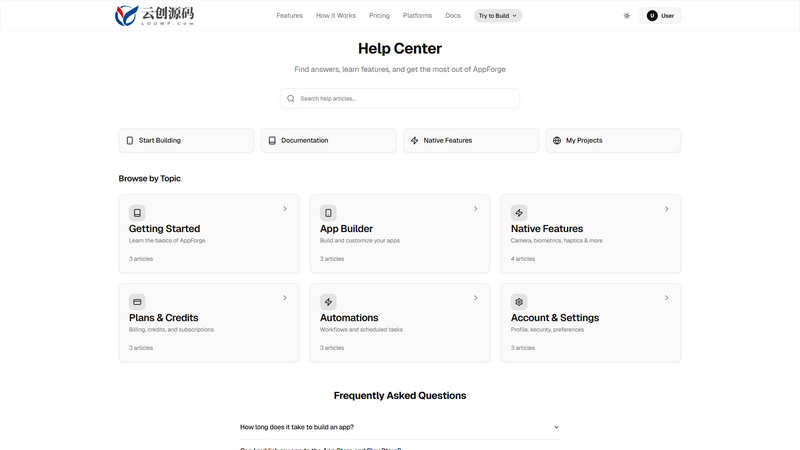The width and height of the screenshot is (800, 450).
Task: Click the App Builder phone icon
Action: (x=328, y=213)
